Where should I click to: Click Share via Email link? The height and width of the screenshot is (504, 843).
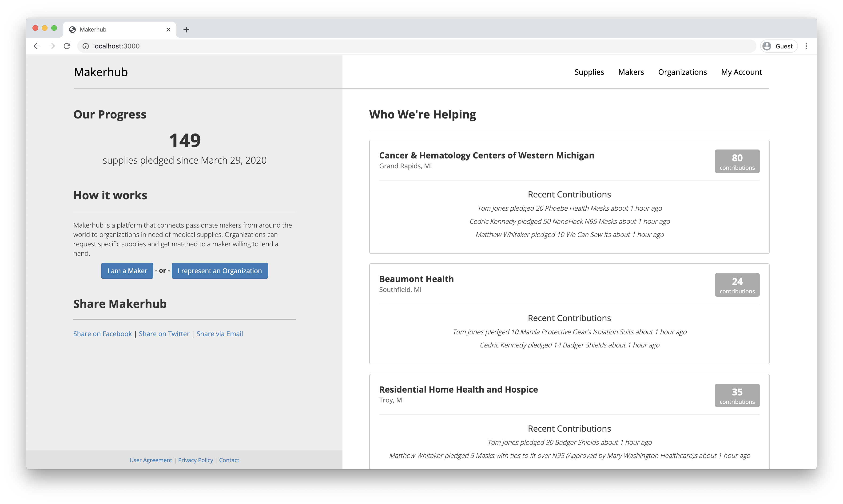[219, 334]
